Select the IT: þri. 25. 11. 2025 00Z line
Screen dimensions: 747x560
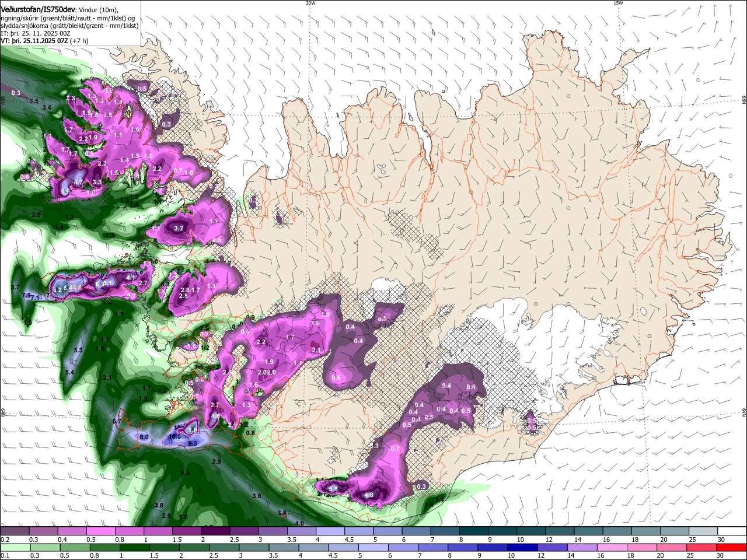(35, 33)
